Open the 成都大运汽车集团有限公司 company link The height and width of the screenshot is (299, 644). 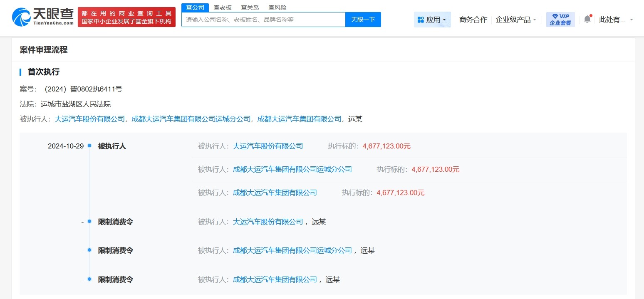[275, 193]
